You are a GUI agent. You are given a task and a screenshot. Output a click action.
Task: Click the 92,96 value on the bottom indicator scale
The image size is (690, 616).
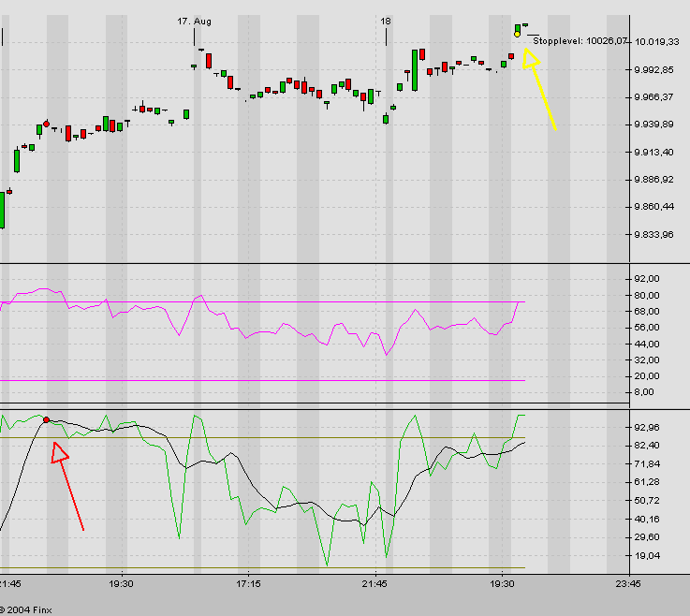647,428
